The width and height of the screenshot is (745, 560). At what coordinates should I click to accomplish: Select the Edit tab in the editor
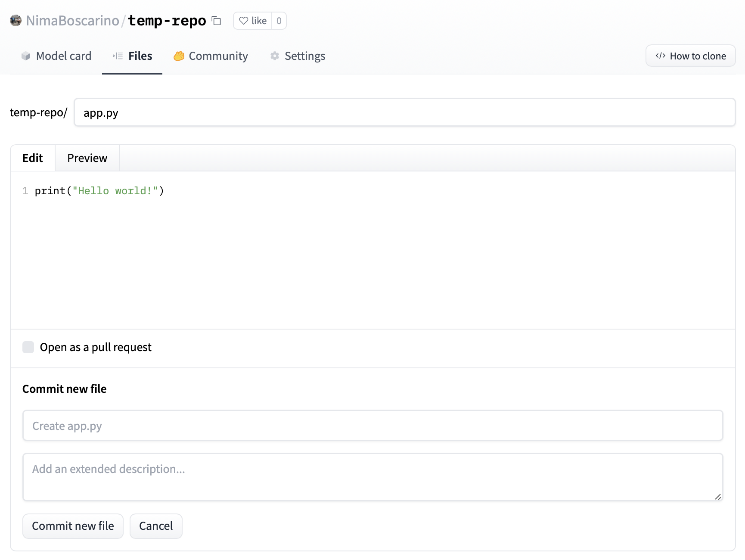pyautogui.click(x=33, y=158)
